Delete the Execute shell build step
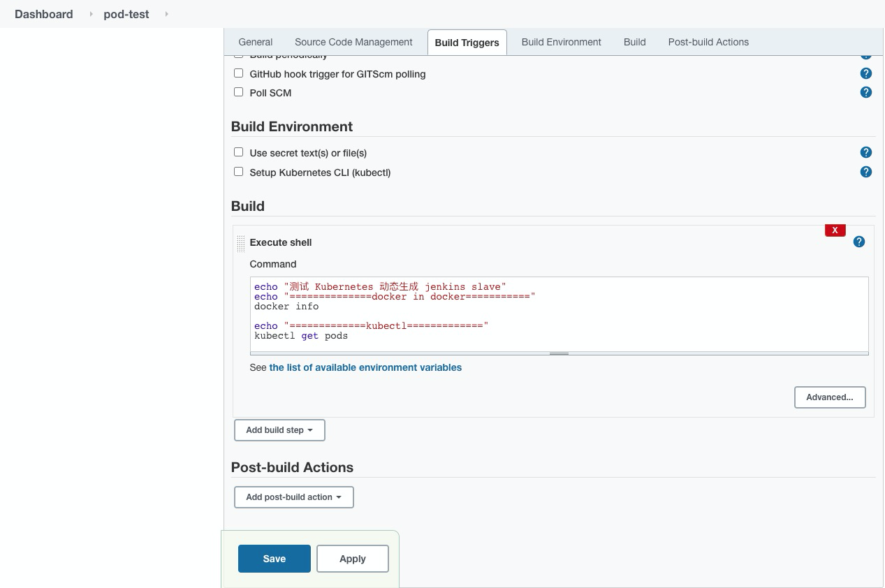The height and width of the screenshot is (588, 885). click(835, 230)
